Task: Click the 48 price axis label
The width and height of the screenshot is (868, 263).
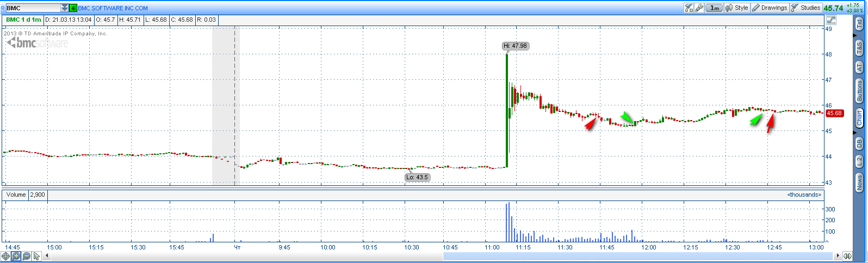Action: (829, 54)
